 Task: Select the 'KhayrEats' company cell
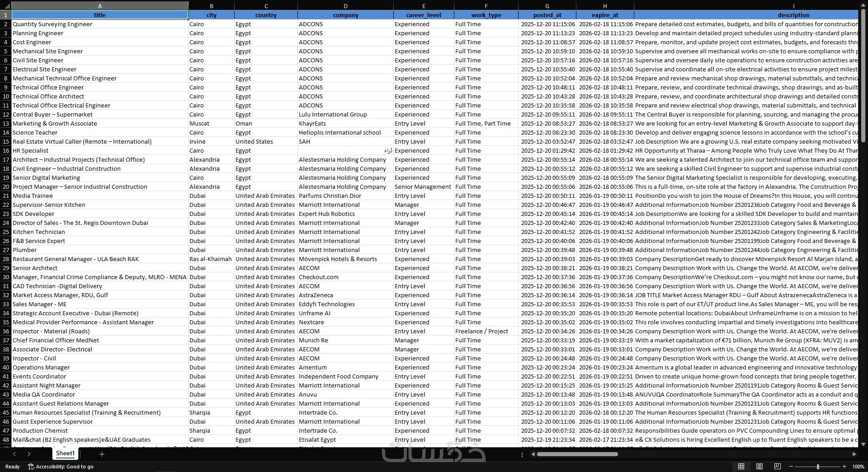tap(345, 123)
